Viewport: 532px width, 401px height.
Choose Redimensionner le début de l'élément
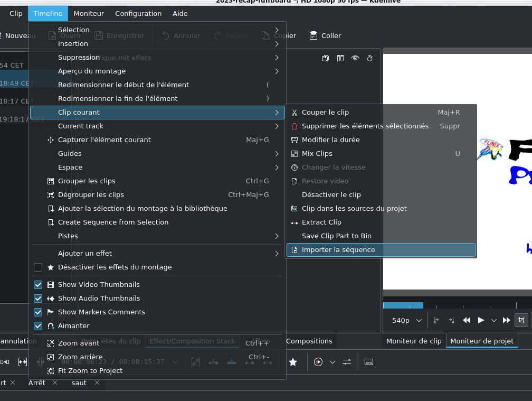(x=158, y=85)
